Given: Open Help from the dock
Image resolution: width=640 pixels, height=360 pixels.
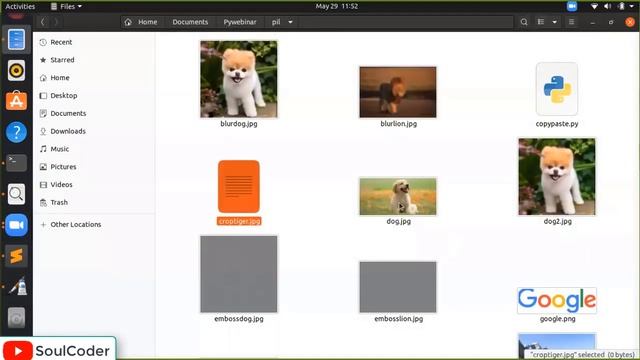Looking at the screenshot, I should 16,132.
